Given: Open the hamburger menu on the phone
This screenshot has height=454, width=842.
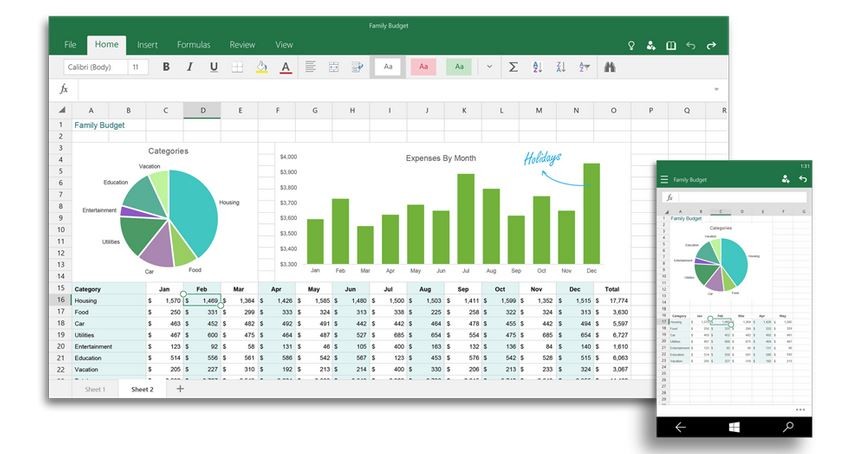Looking at the screenshot, I should (664, 179).
